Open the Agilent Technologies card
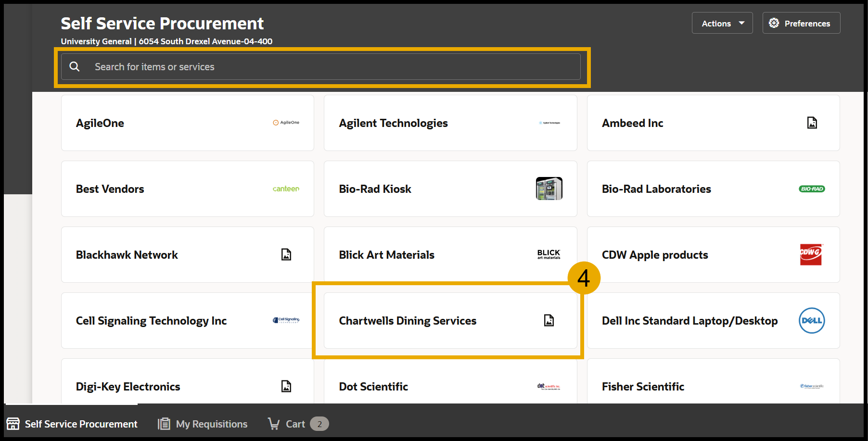This screenshot has width=868, height=441. [450, 123]
